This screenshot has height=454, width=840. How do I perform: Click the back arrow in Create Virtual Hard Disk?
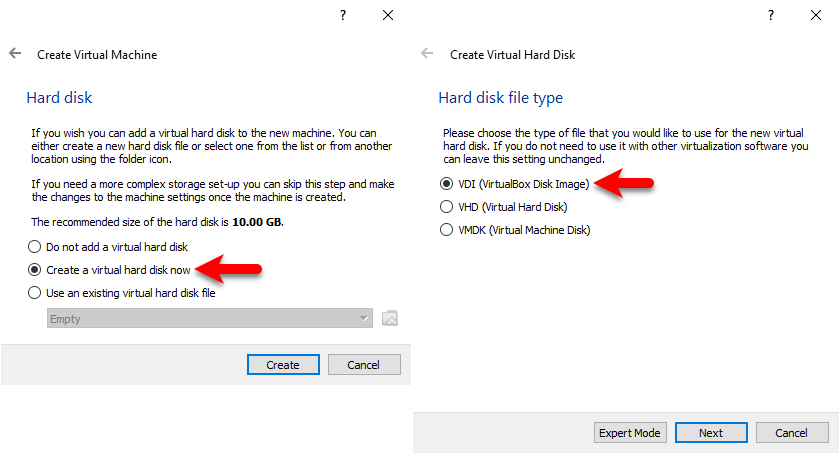click(427, 54)
